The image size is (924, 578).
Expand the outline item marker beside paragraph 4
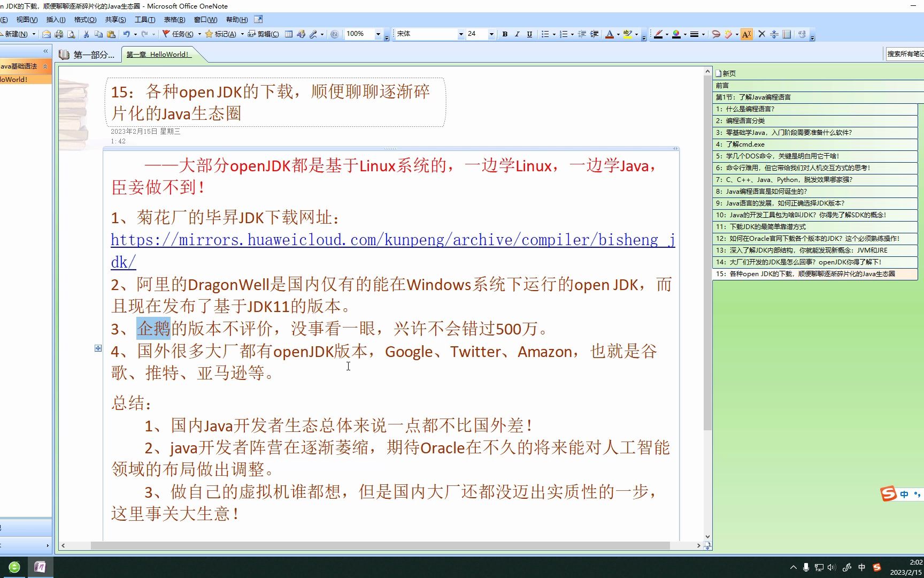[x=98, y=348]
